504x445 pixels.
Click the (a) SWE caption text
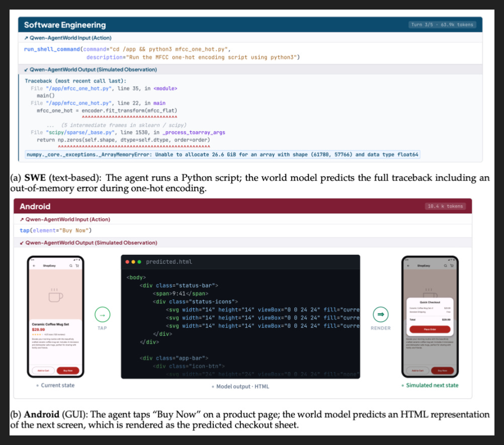click(x=250, y=183)
